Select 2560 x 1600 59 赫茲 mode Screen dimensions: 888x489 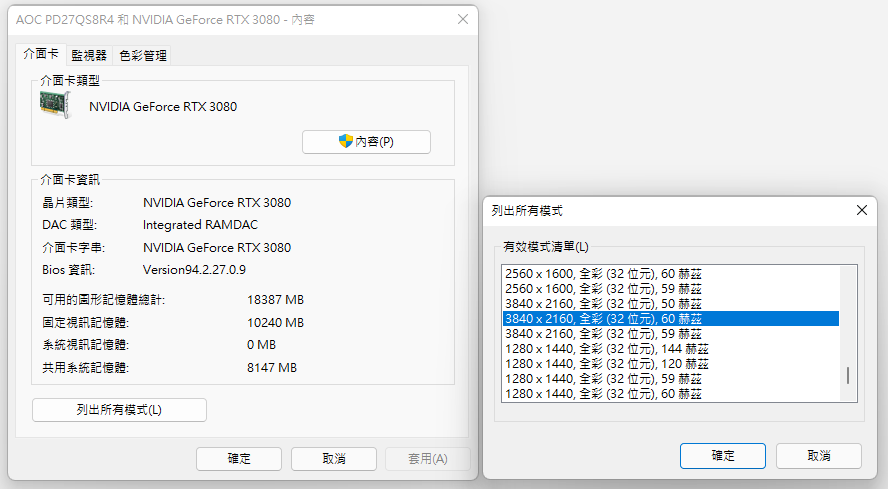[x=671, y=289]
